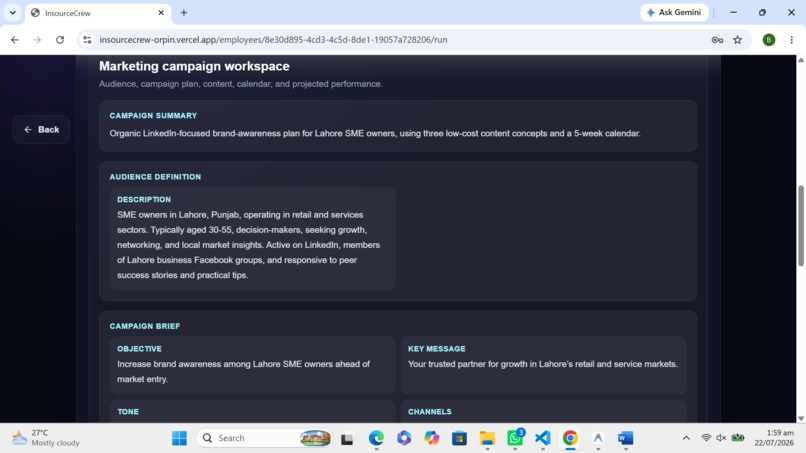The width and height of the screenshot is (806, 453).
Task: Reload the page with the refresh icon
Action: click(x=60, y=40)
